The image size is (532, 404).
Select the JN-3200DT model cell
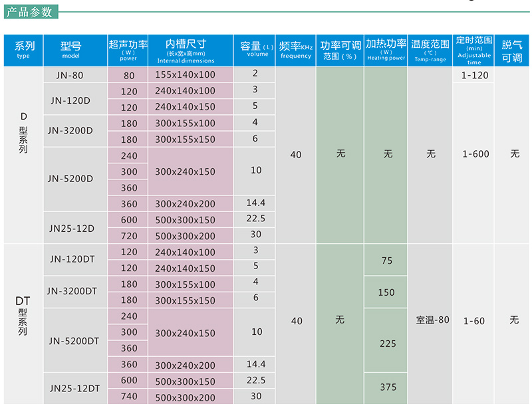pyautogui.click(x=72, y=291)
